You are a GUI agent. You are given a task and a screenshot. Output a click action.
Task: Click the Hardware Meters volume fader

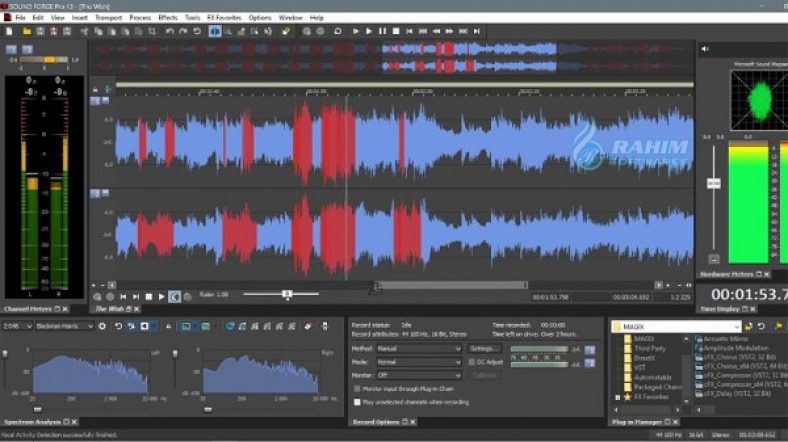tap(713, 184)
